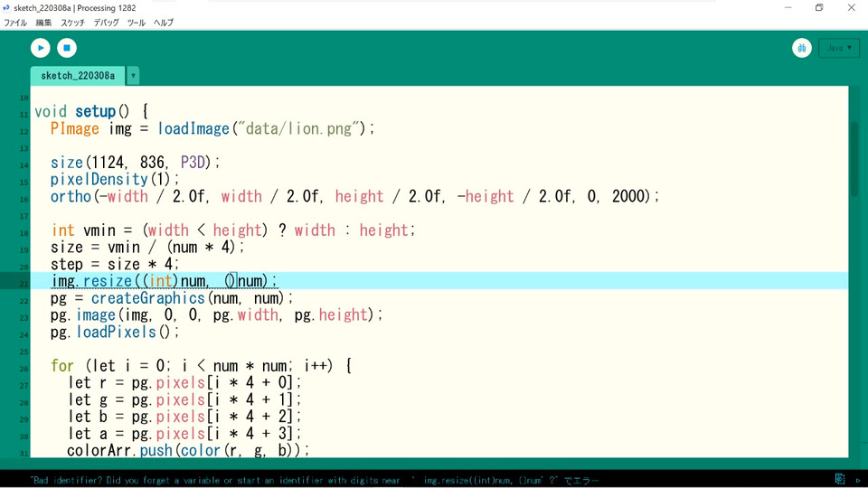Open the ファイル menu
The width and height of the screenshot is (868, 488).
pyautogui.click(x=15, y=23)
